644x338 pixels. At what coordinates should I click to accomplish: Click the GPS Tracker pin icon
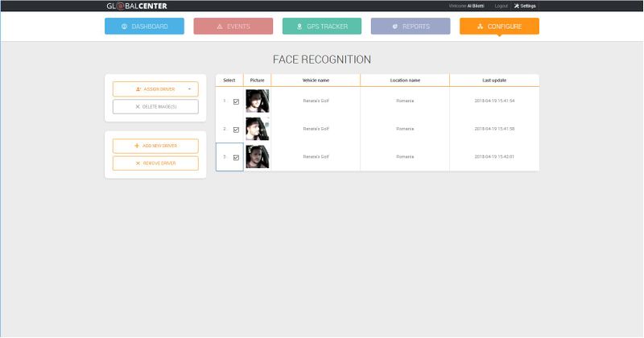(x=299, y=27)
